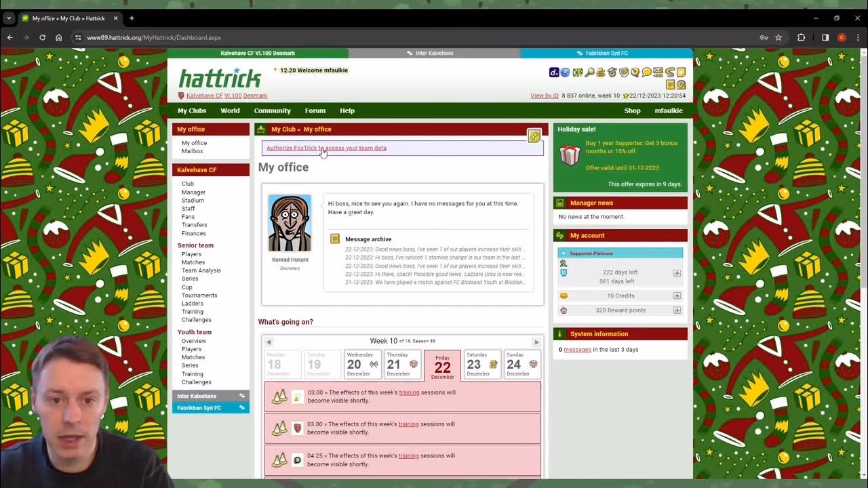This screenshot has width=868, height=488.
Task: Select the Saturday 23 December day tab
Action: point(482,364)
